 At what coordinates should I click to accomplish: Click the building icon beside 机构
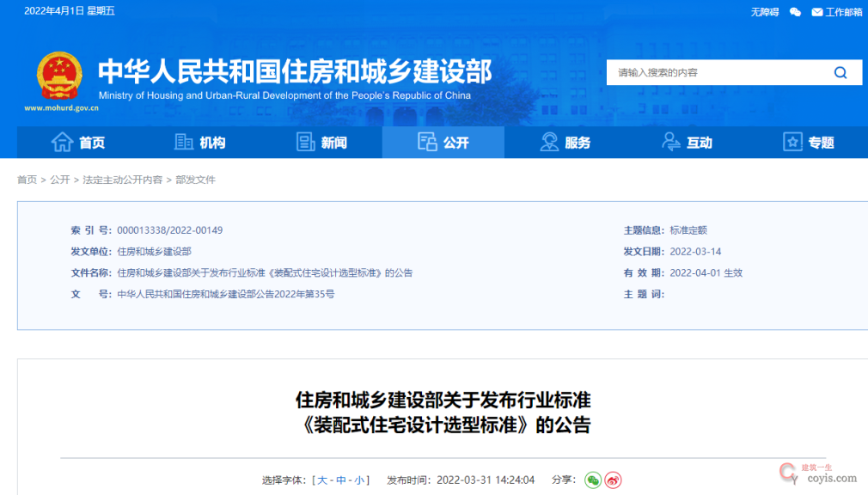click(184, 142)
